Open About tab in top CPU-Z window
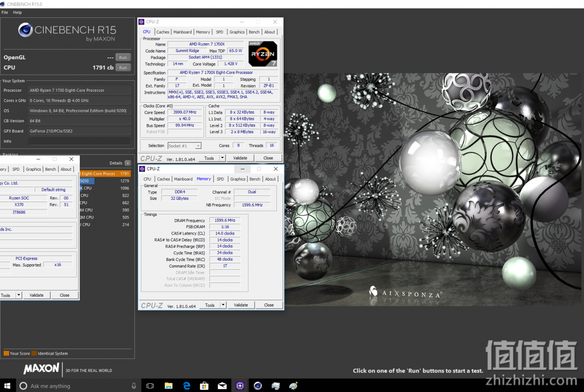Viewport: 584px width, 392px height. point(270,32)
